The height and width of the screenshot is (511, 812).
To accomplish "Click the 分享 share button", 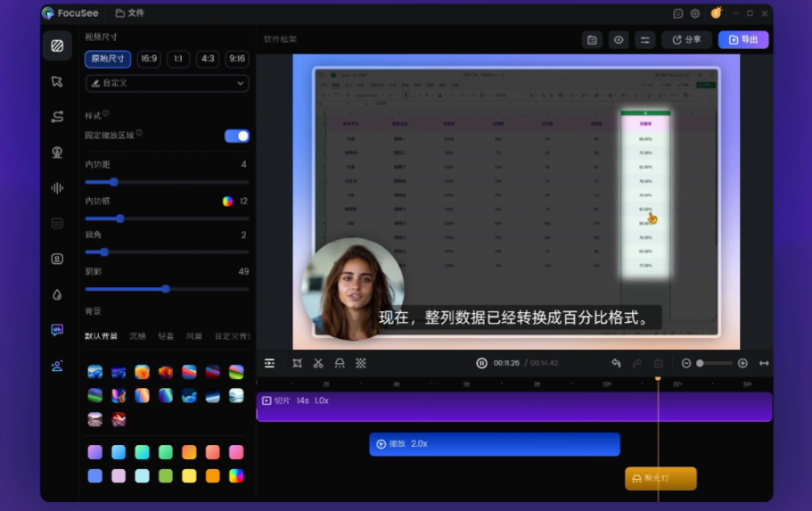I will click(x=686, y=40).
